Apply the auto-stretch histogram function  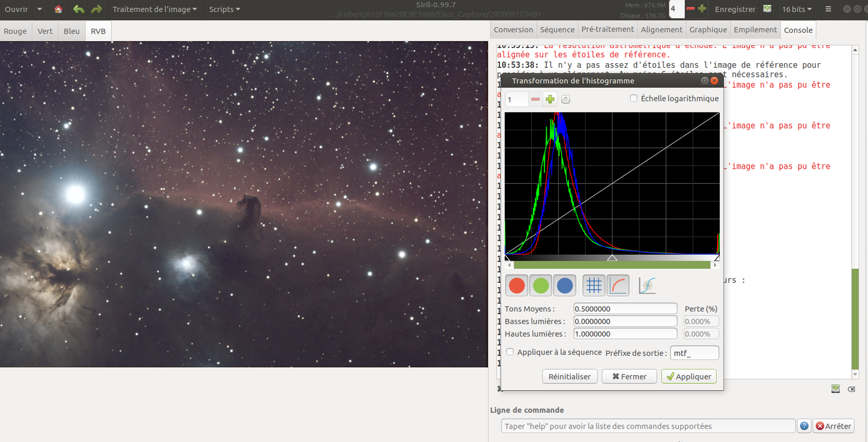click(x=647, y=285)
